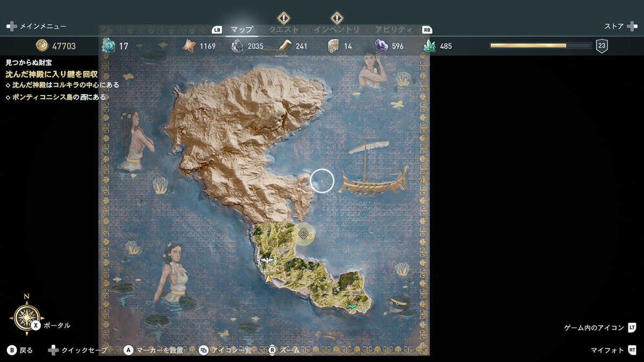Switch to the クエスト tab
The height and width of the screenshot is (362, 644).
[x=284, y=29]
